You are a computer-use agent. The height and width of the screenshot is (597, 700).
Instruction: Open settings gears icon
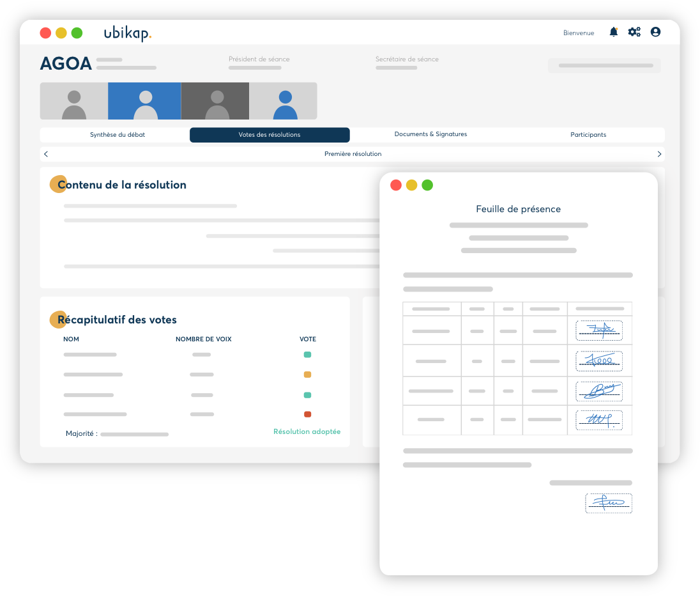(634, 32)
